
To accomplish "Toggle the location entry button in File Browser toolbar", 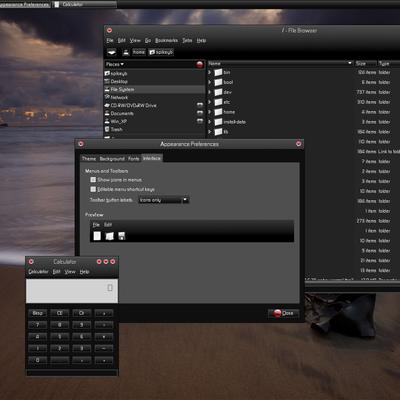I will click(x=112, y=52).
